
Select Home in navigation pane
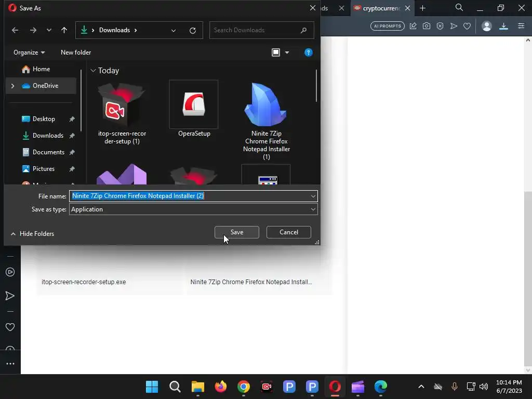tap(41, 69)
